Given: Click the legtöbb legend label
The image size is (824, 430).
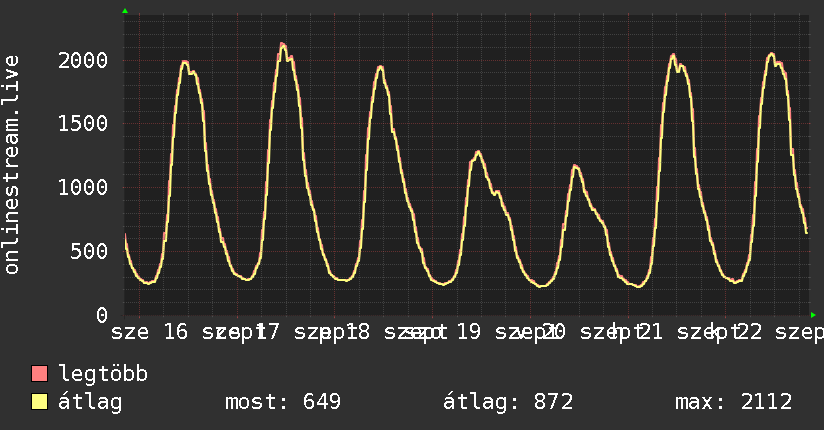Looking at the screenshot, I should coord(103,374).
